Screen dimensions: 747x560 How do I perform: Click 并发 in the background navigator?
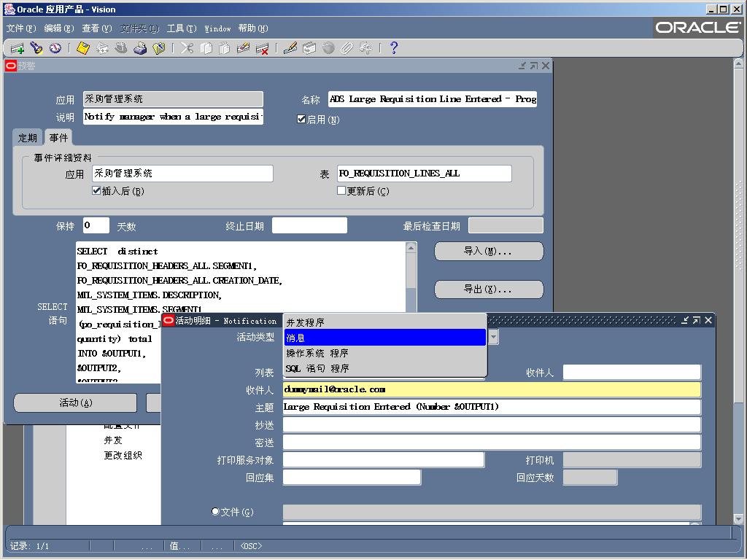(113, 440)
